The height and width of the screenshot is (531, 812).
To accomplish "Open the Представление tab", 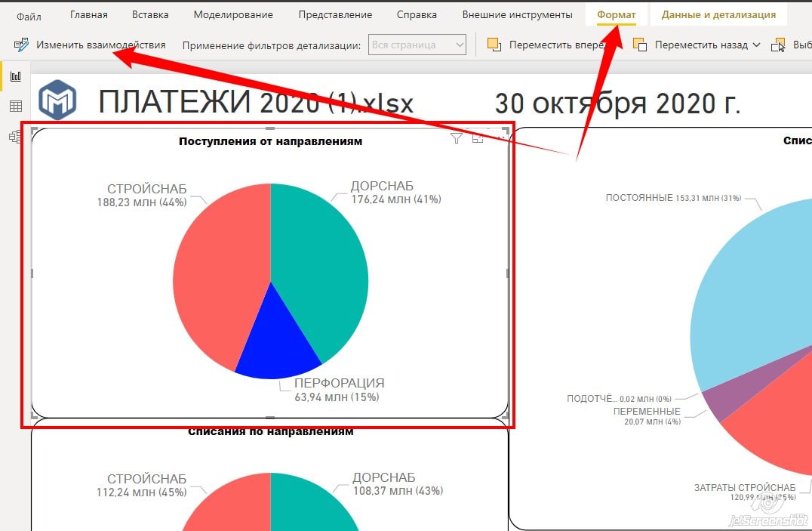I will click(x=335, y=15).
